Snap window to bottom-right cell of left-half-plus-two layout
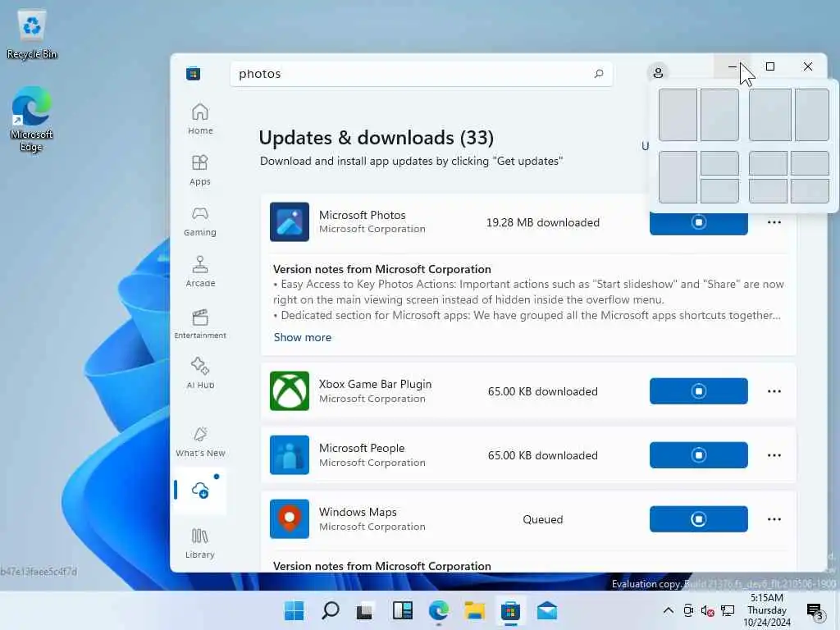 click(x=719, y=190)
